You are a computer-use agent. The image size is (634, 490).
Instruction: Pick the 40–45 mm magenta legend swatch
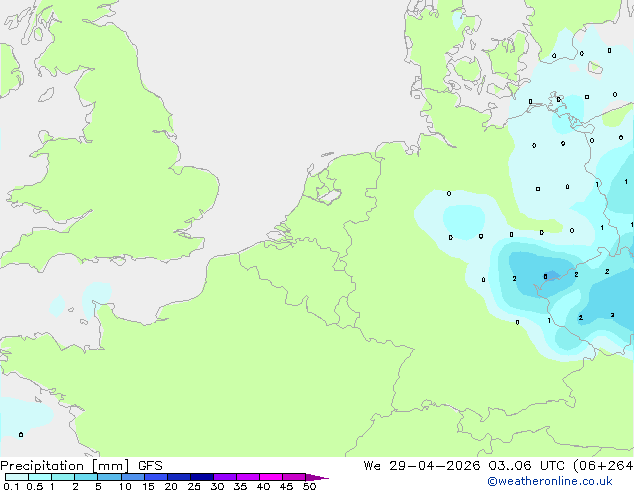[271, 477]
